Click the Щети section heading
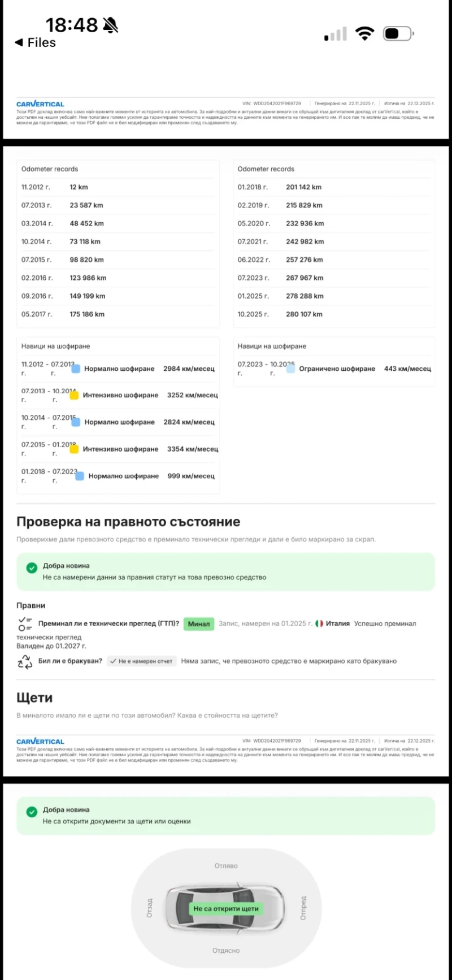The image size is (452, 980). (34, 698)
